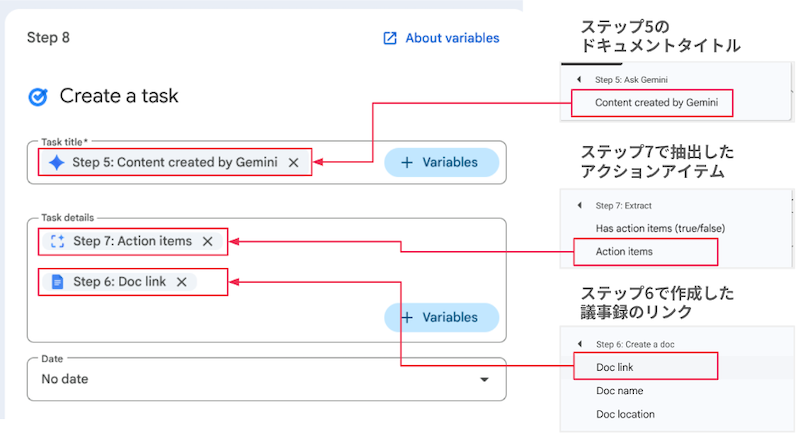
Task: Click the Step 6: Doc link chip text
Action: 119,282
